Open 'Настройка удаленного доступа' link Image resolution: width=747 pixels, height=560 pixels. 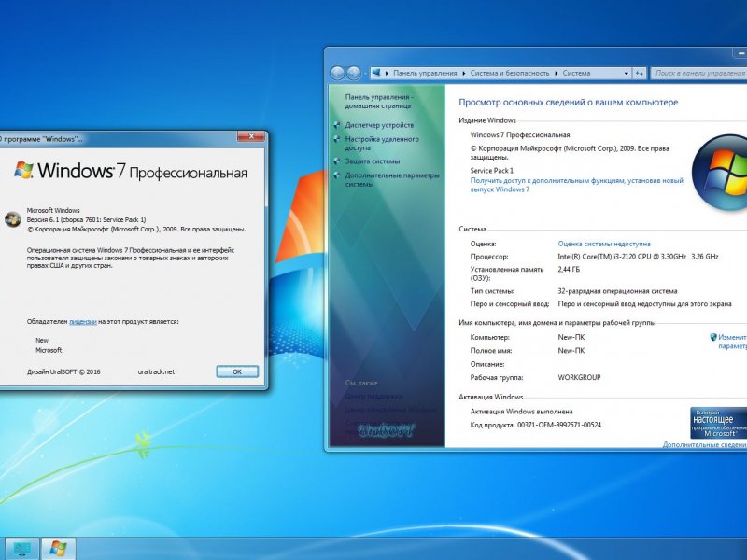point(382,144)
